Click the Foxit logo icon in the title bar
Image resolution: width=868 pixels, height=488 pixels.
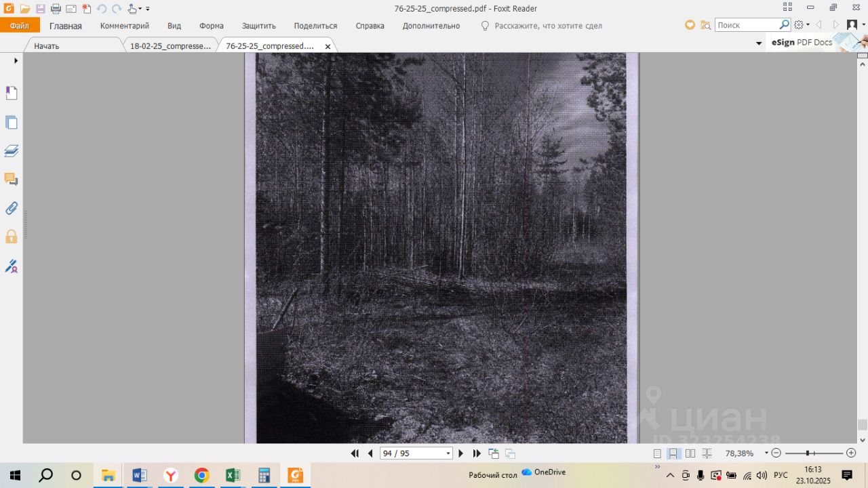8,9
